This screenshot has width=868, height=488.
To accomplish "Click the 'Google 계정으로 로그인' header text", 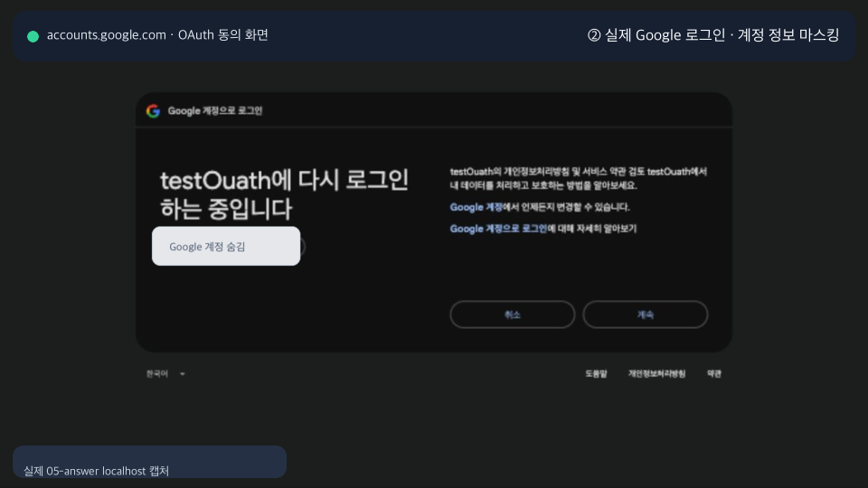I will point(215,110).
